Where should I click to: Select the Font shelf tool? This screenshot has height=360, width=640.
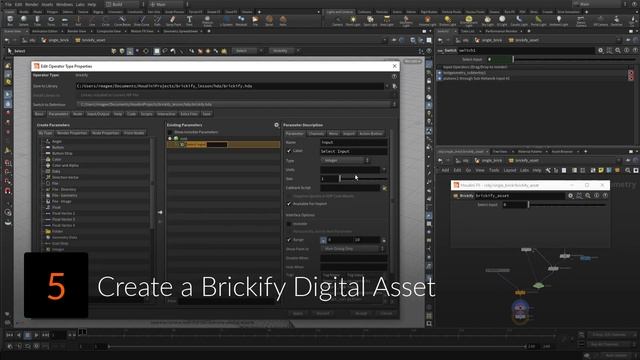189,20
